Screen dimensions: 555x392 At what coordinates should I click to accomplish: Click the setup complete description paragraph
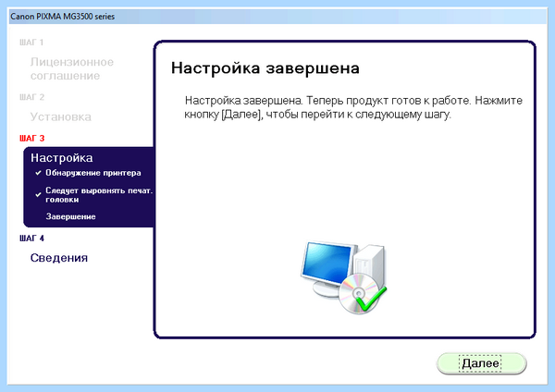[x=353, y=107]
